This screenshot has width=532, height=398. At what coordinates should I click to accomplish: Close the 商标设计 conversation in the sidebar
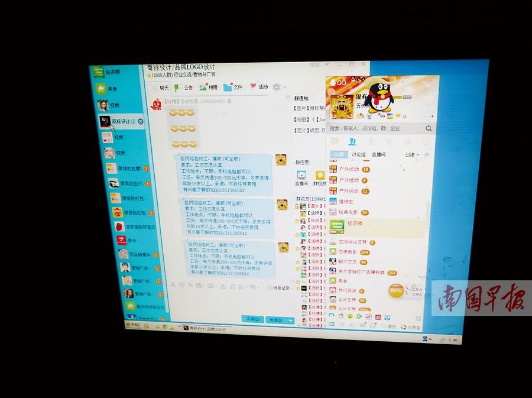click(141, 121)
